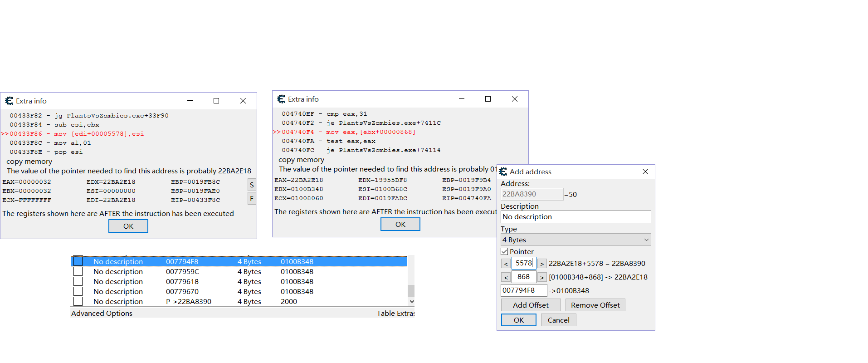This screenshot has width=868, height=363.
Task: Click the address list scrollbar down arrow
Action: pyautogui.click(x=411, y=301)
